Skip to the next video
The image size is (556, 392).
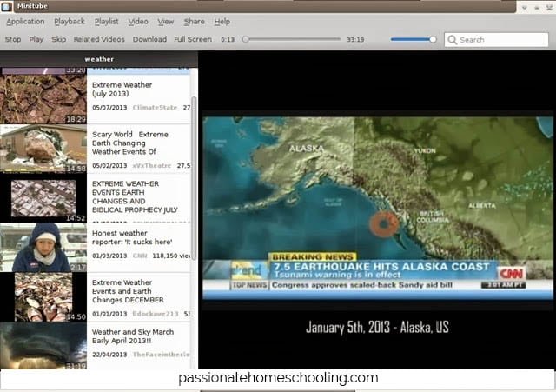click(59, 39)
